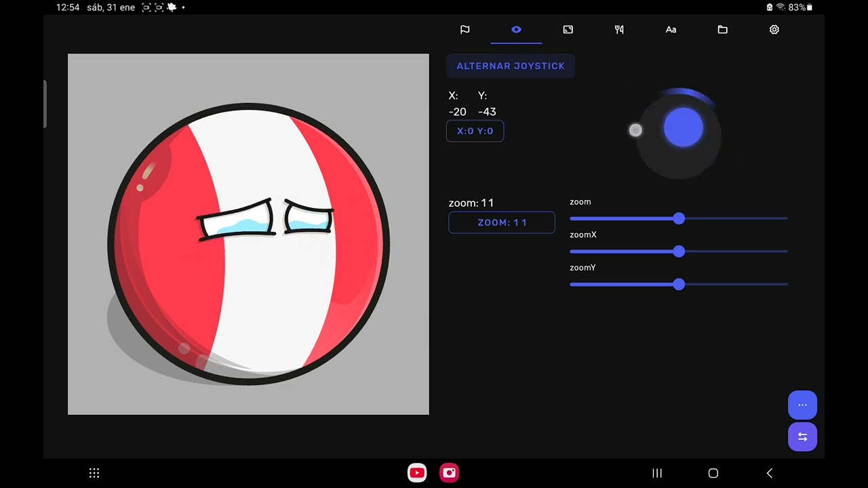Launch YouTube from the taskbar
The width and height of the screenshot is (868, 488).
417,473
